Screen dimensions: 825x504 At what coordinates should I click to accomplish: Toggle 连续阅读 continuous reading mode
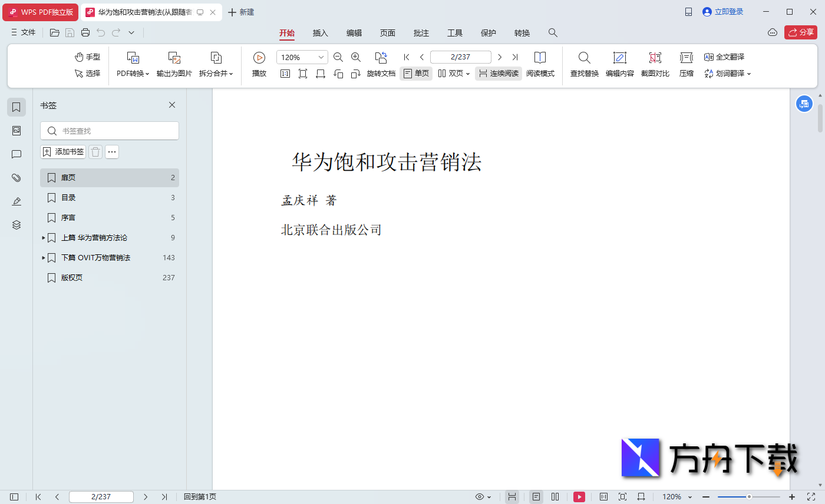point(498,74)
